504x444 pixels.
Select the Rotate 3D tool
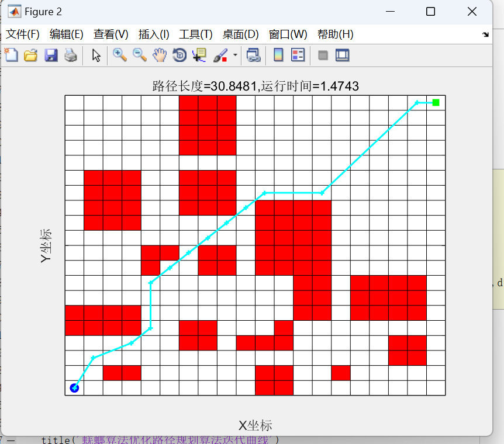[179, 56]
